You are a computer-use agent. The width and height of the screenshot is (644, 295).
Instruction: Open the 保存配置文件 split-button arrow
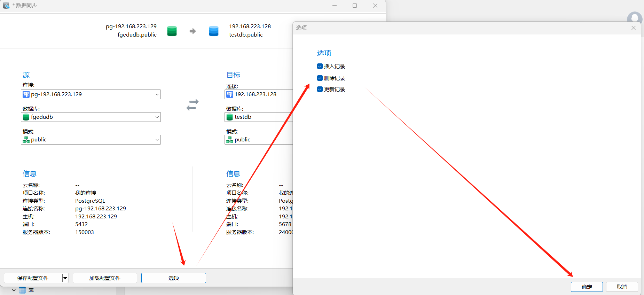coord(65,278)
